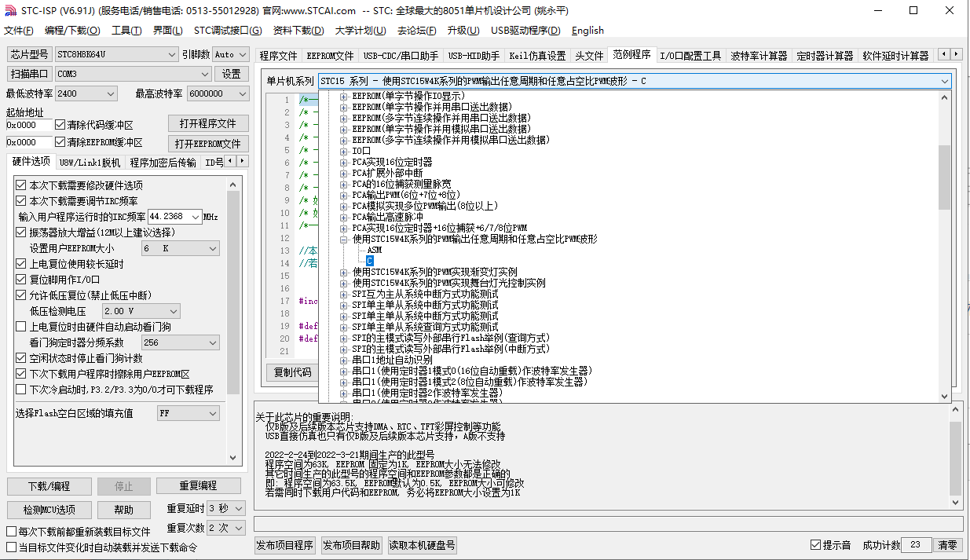Toggle 复位脚用作I/O口 checkbox
The height and width of the screenshot is (560, 970).
(21, 280)
